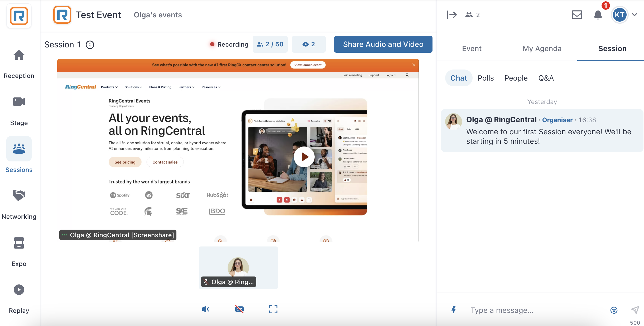Screen dimensions: 644x326
Task: Open the notifications bell
Action: [598, 15]
